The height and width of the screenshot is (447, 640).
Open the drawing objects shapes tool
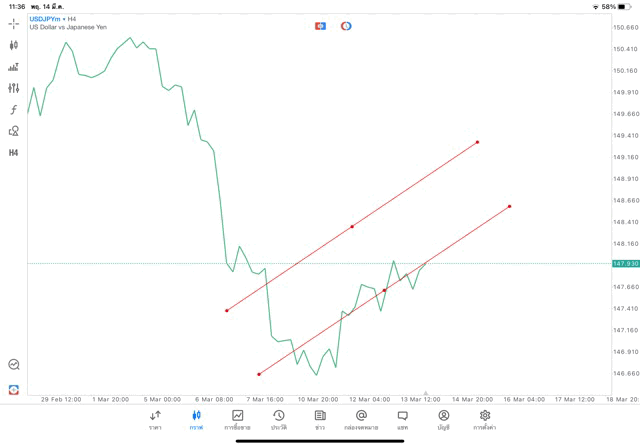point(14,131)
